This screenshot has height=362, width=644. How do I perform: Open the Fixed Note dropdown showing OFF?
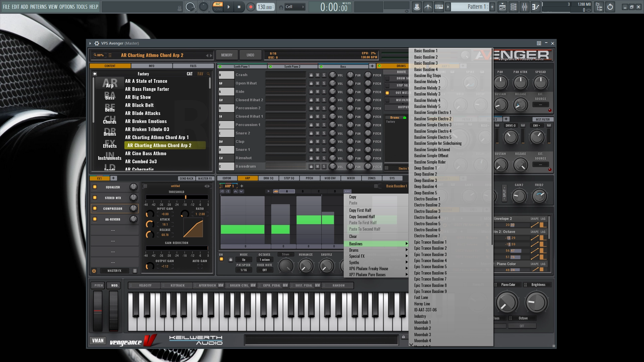coord(265,270)
